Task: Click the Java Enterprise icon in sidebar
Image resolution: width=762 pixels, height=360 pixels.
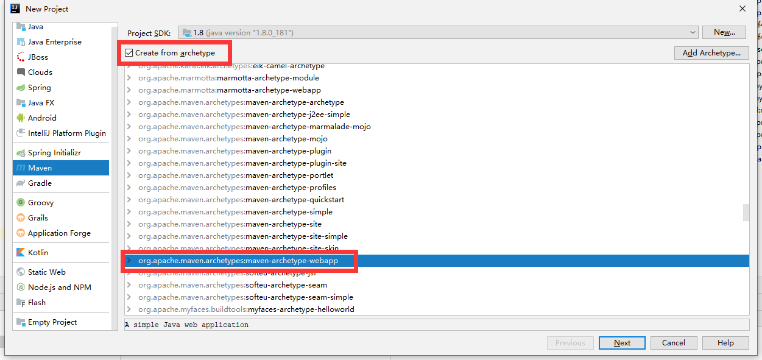Action: click(20, 42)
